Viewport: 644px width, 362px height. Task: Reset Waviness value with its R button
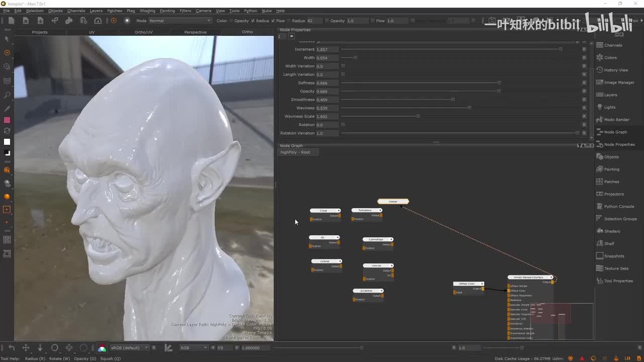coord(584,108)
